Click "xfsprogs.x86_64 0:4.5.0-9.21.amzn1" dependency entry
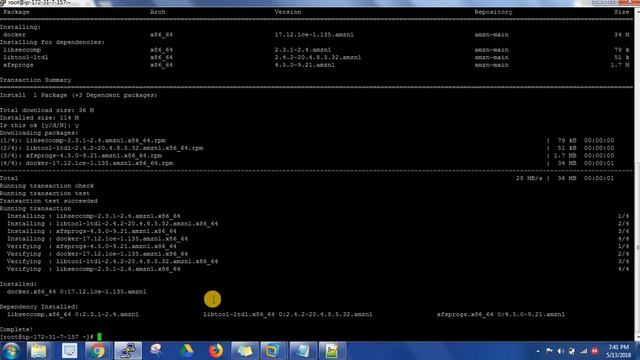 coord(501,314)
